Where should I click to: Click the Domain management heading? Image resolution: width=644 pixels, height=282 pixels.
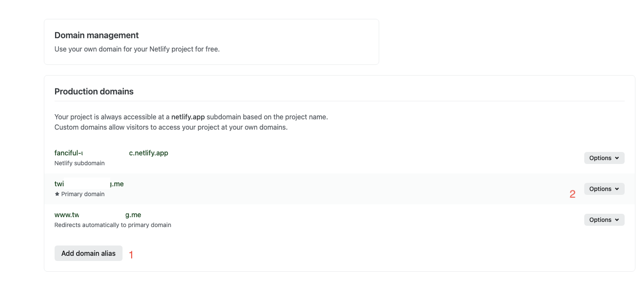tap(96, 35)
